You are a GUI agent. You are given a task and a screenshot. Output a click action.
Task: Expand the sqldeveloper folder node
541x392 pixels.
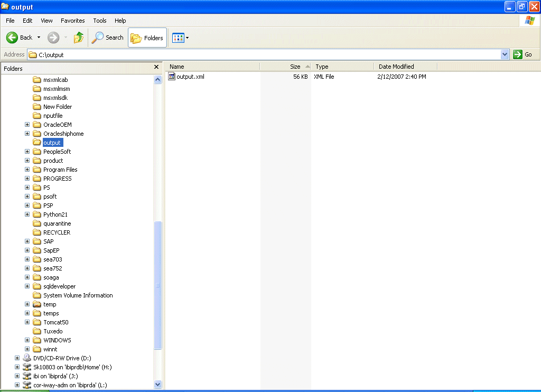[27, 286]
